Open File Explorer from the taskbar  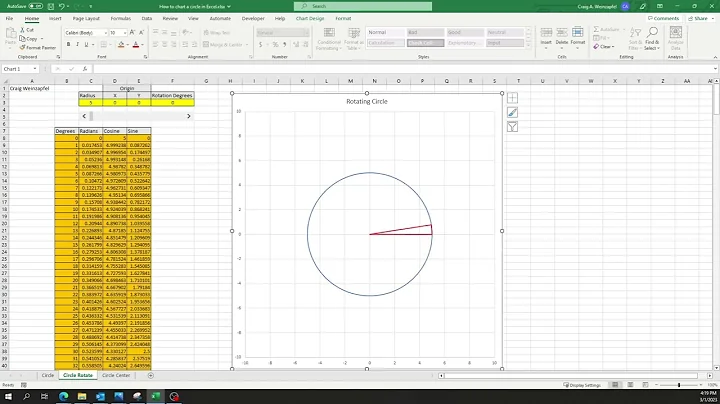coord(82,396)
